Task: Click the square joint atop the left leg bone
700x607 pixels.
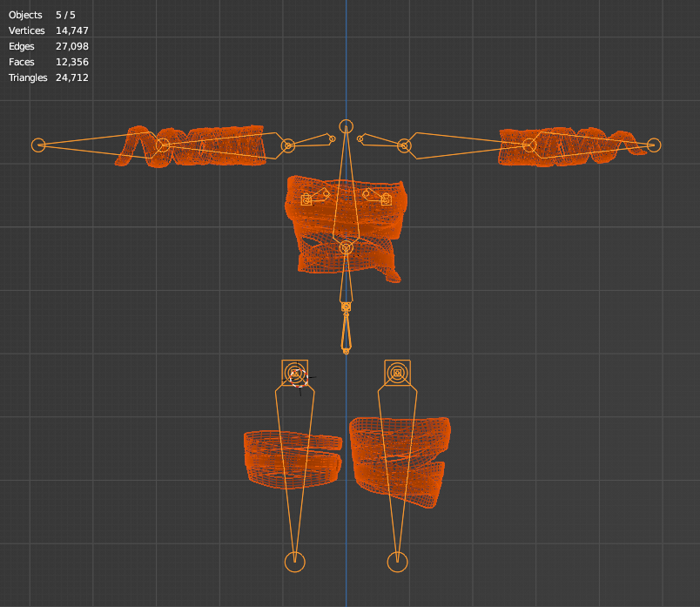Action: (x=294, y=373)
